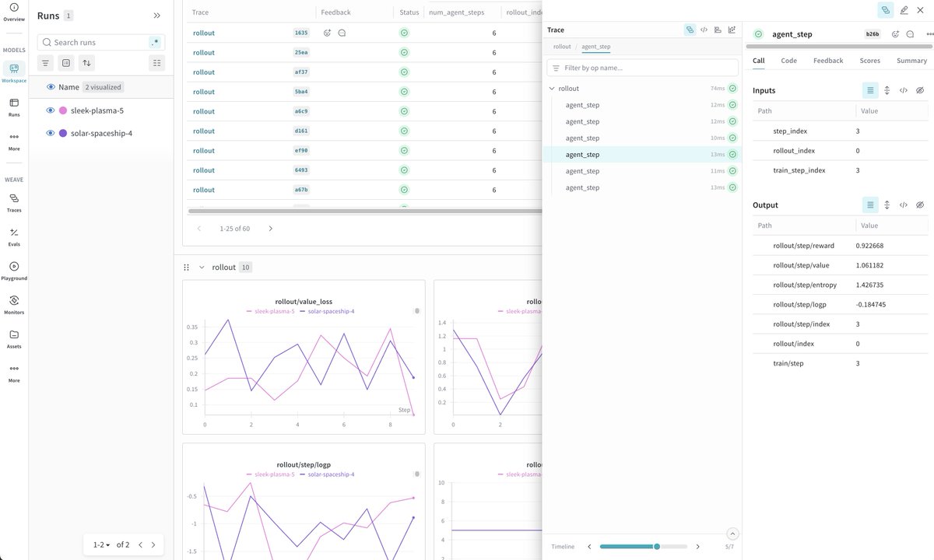Expand all Output values
This screenshot has width=934, height=560.
coord(887,205)
